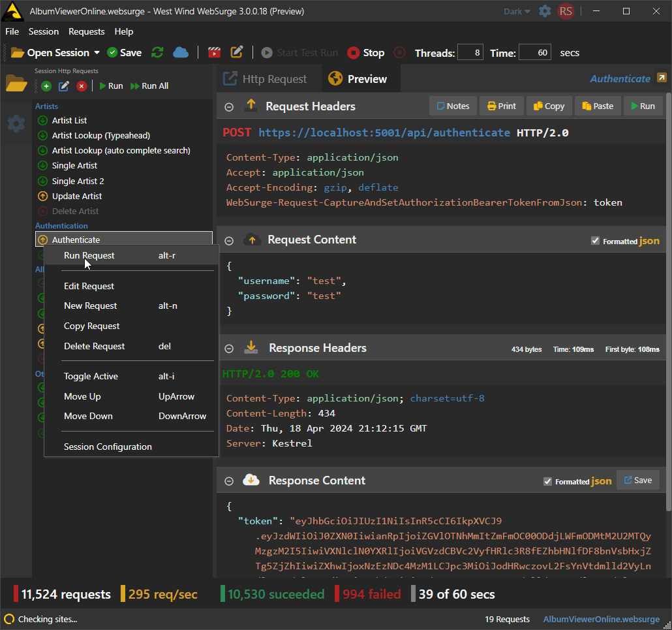672x630 pixels.
Task: Select Run Request in the context menu
Action: click(89, 256)
